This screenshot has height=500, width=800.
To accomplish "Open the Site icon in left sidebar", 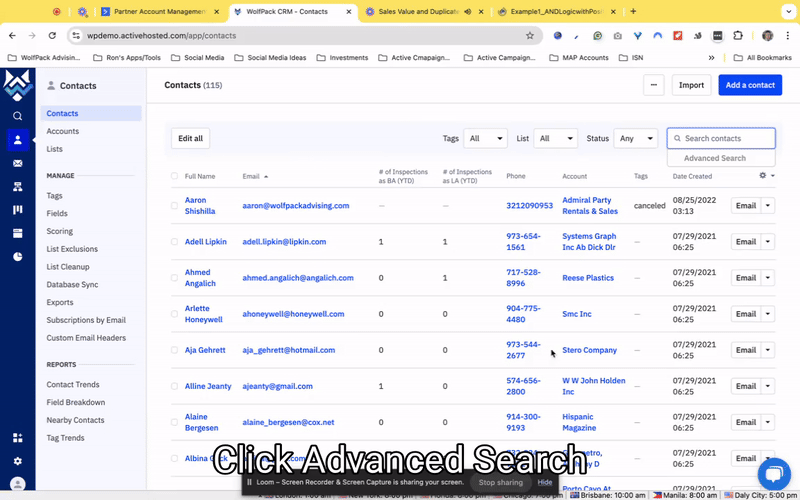I will pyautogui.click(x=17, y=233).
